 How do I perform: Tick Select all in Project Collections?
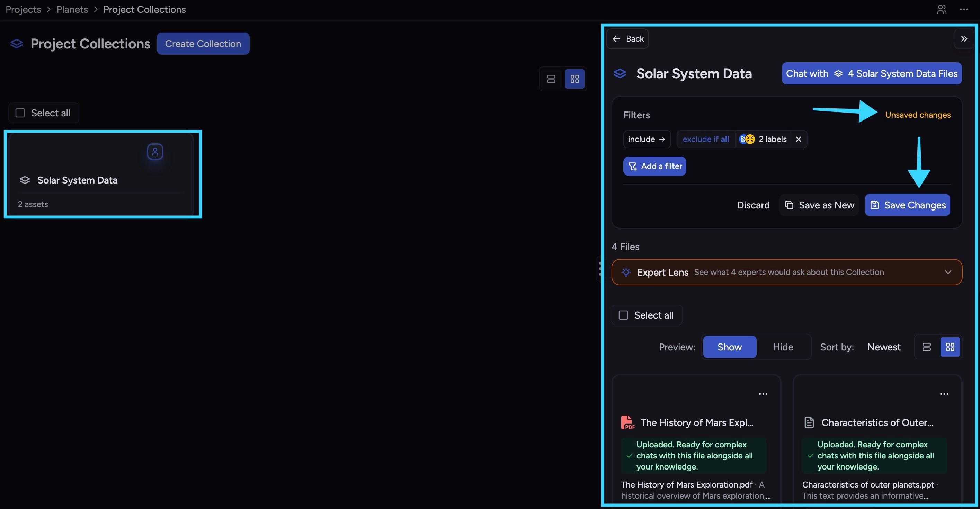[20, 113]
